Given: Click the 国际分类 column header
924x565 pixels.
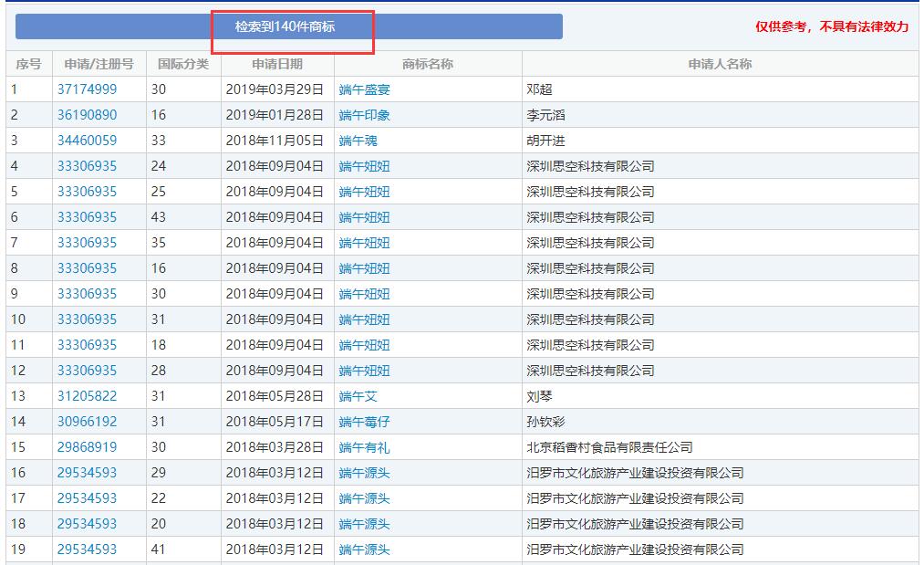Looking at the screenshot, I should pos(183,64).
